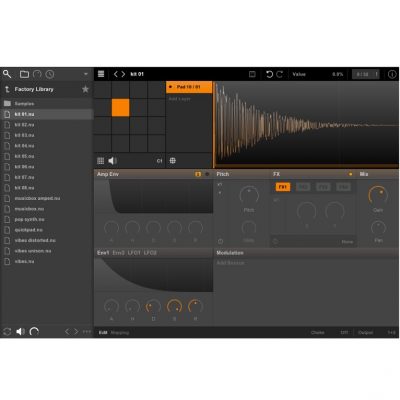Toggle the square view icon in top bar
400x400 pixels.
(x=252, y=74)
